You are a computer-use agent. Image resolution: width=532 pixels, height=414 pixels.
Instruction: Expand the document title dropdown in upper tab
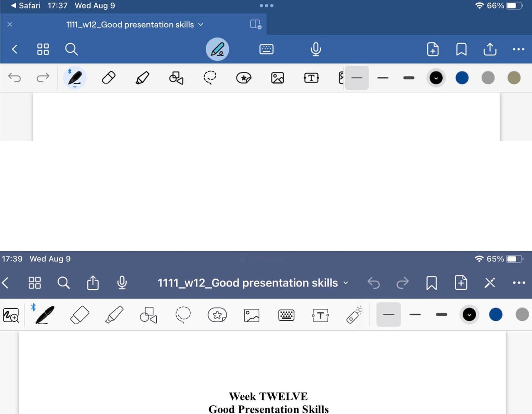(201, 25)
